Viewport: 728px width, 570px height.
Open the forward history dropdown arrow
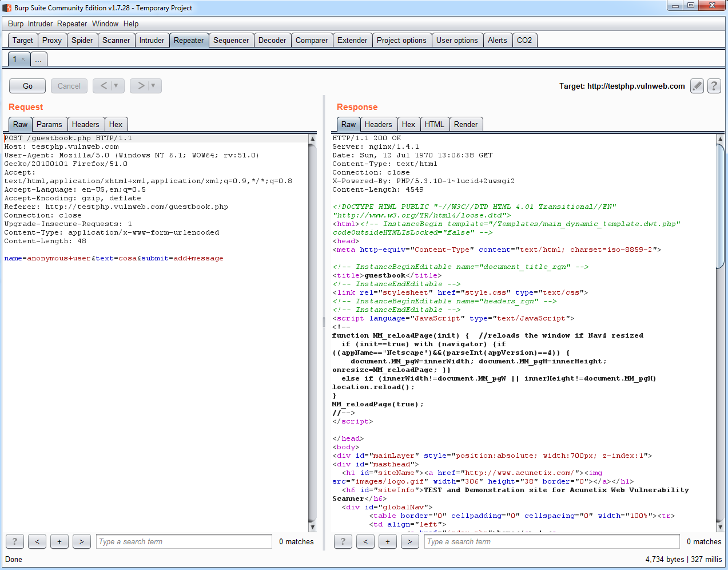click(153, 86)
